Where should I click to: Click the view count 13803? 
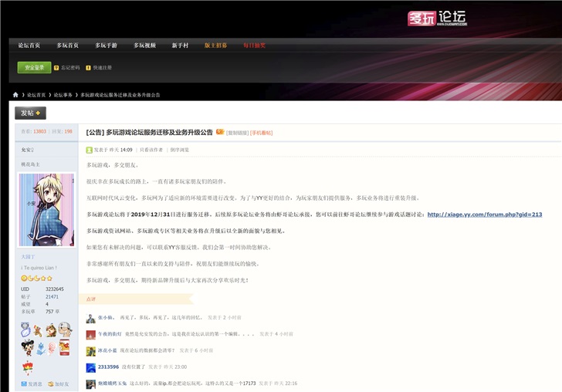[x=40, y=131]
